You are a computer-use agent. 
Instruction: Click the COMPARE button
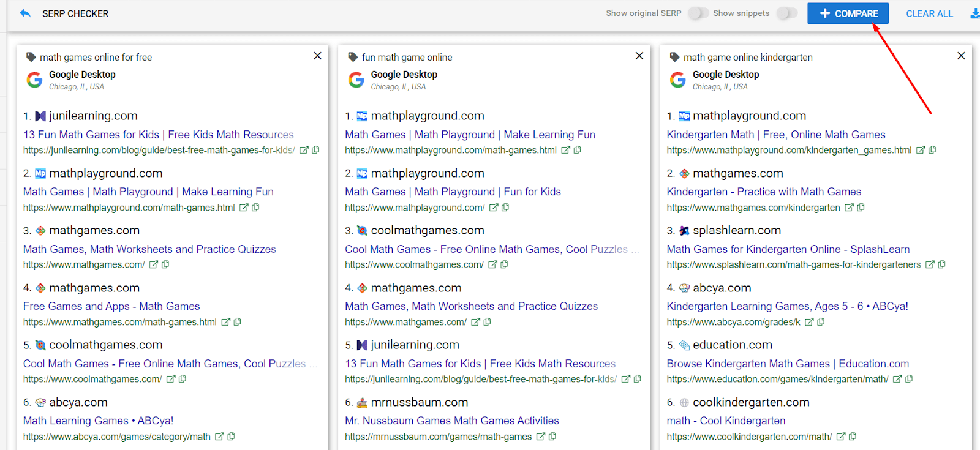pos(848,13)
